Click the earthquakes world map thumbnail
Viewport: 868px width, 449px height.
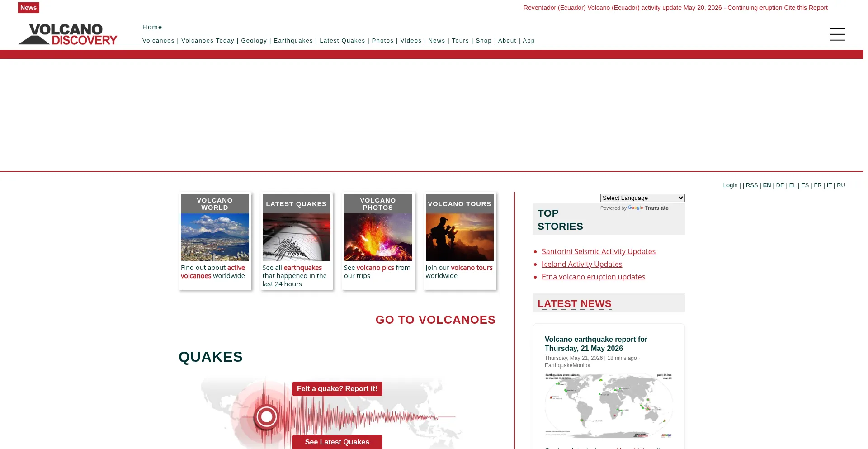pyautogui.click(x=609, y=406)
